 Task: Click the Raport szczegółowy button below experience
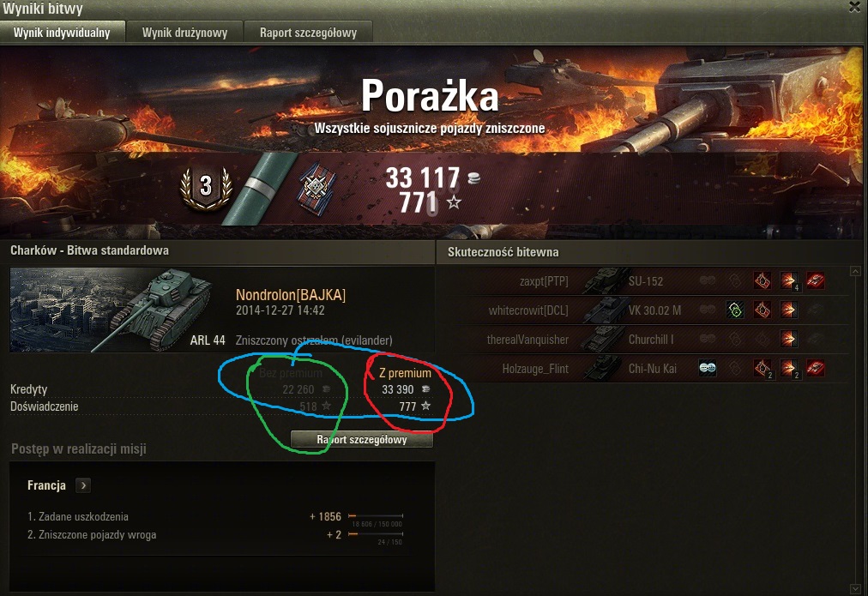click(361, 439)
